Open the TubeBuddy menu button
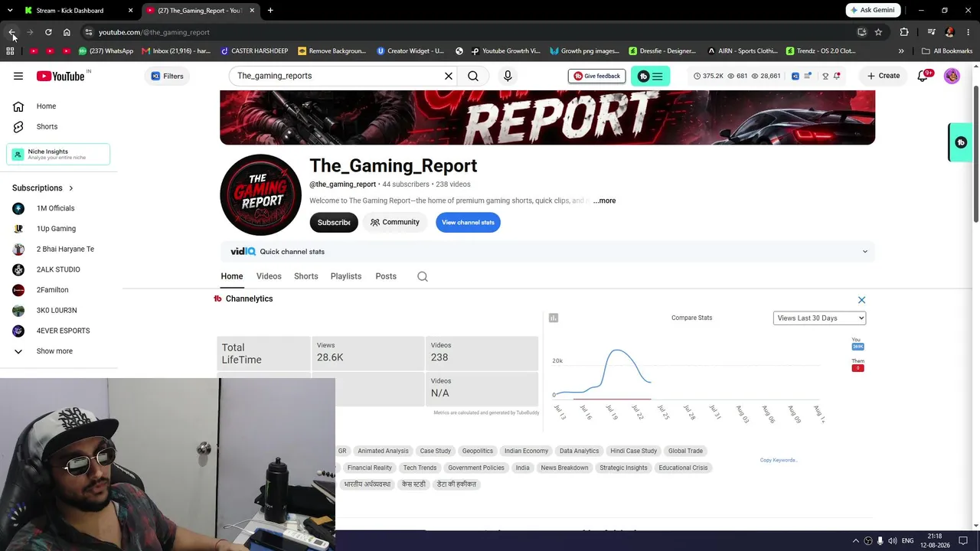Viewport: 980px width, 551px height. [651, 76]
